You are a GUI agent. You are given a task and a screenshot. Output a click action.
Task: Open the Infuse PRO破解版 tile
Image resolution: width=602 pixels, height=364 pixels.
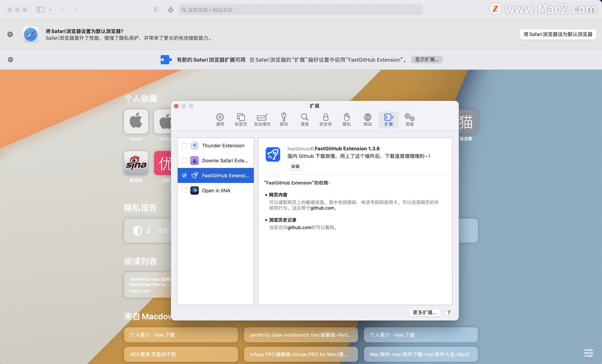pos(301,354)
